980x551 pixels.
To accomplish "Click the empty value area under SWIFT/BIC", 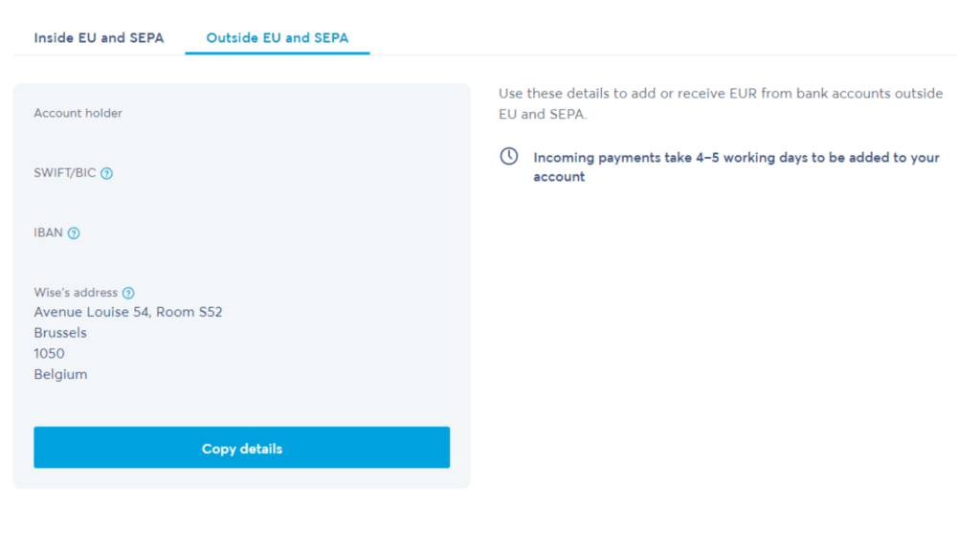I will pyautogui.click(x=242, y=193).
